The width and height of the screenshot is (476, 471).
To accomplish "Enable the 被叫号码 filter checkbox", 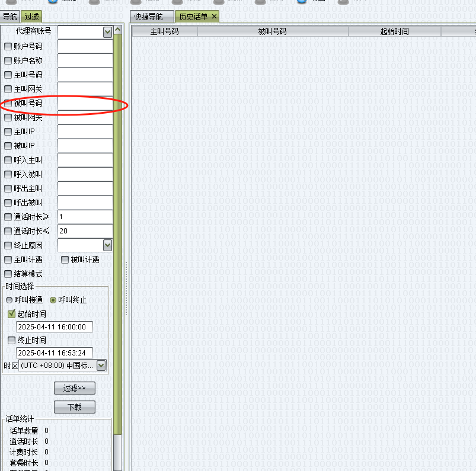I will click(x=8, y=103).
